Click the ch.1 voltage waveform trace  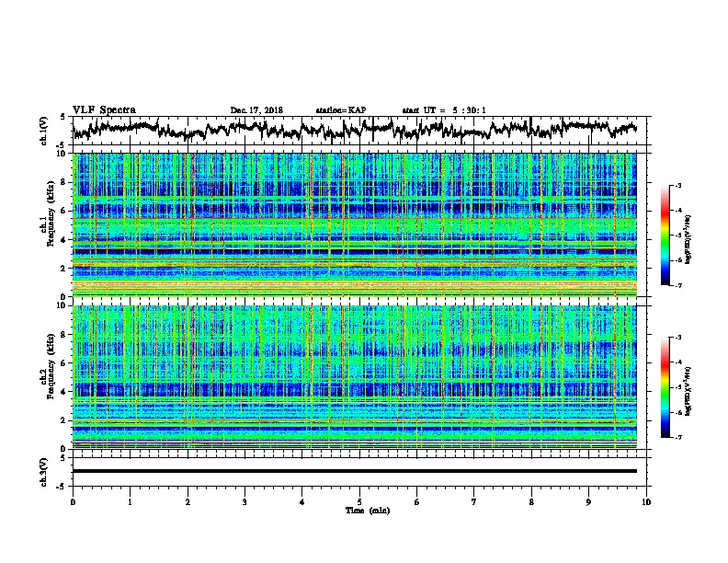click(x=355, y=129)
